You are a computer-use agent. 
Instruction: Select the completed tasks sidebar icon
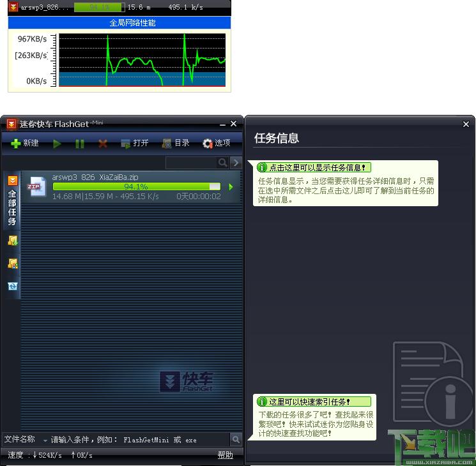click(12, 264)
